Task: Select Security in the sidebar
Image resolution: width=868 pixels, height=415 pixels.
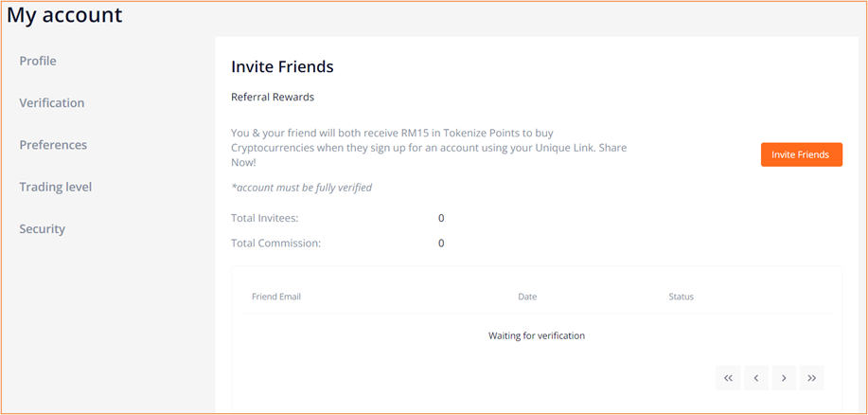Action: (x=42, y=229)
